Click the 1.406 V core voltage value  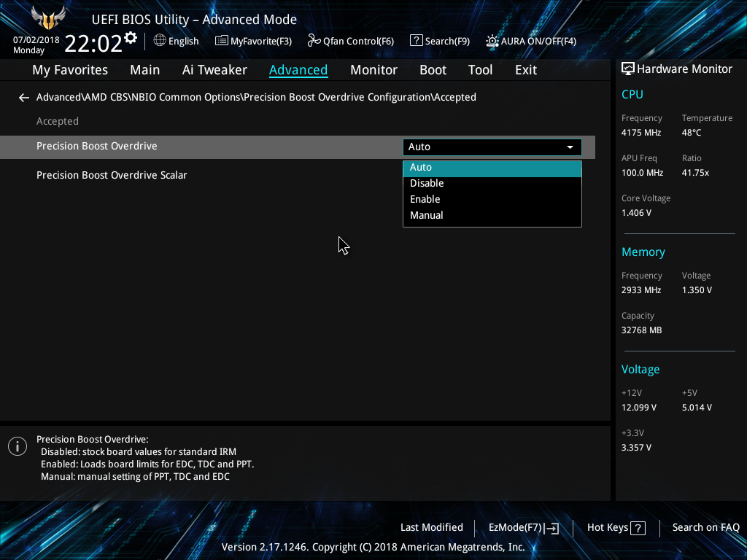636,213
